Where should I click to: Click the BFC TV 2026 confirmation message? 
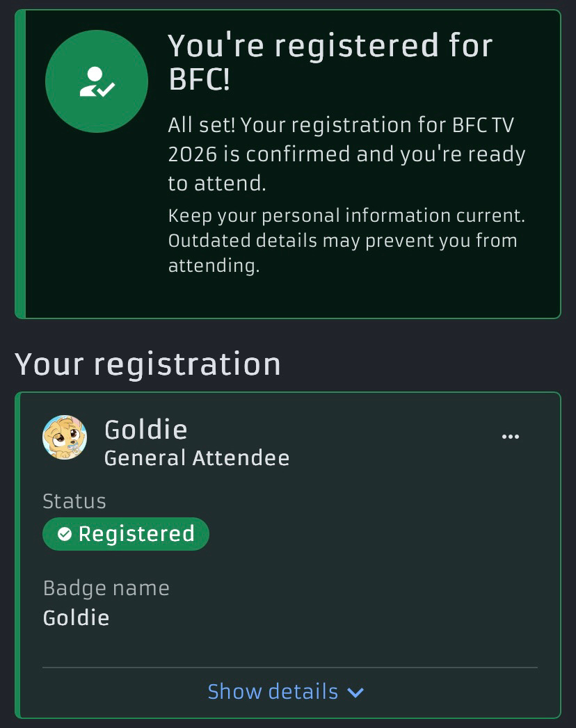tap(346, 154)
